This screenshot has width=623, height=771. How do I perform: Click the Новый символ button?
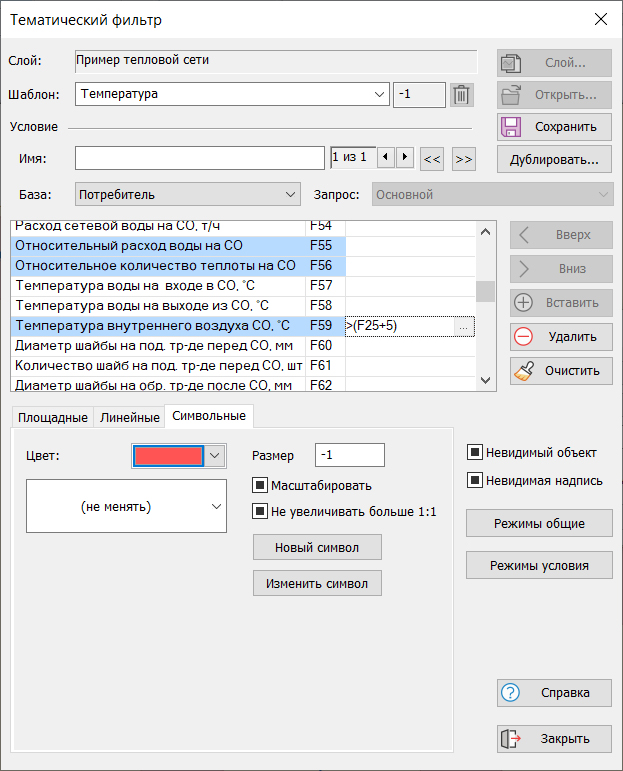coord(317,548)
